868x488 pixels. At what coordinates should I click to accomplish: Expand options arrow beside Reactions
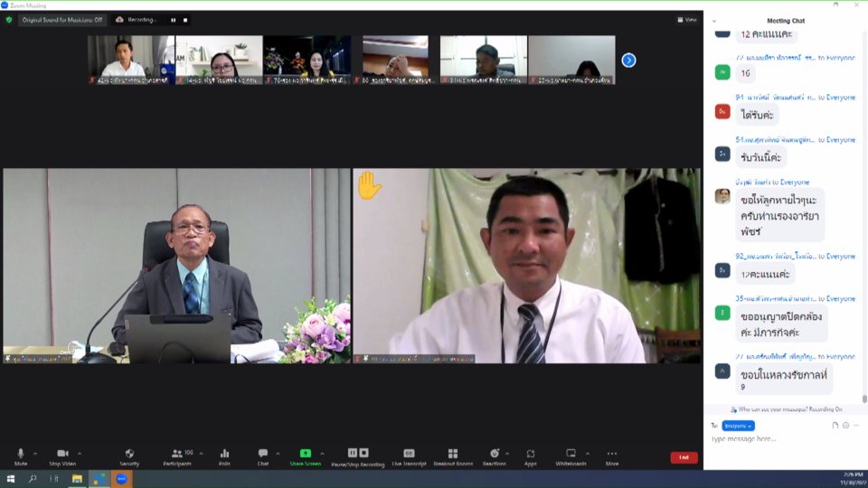coord(507,454)
